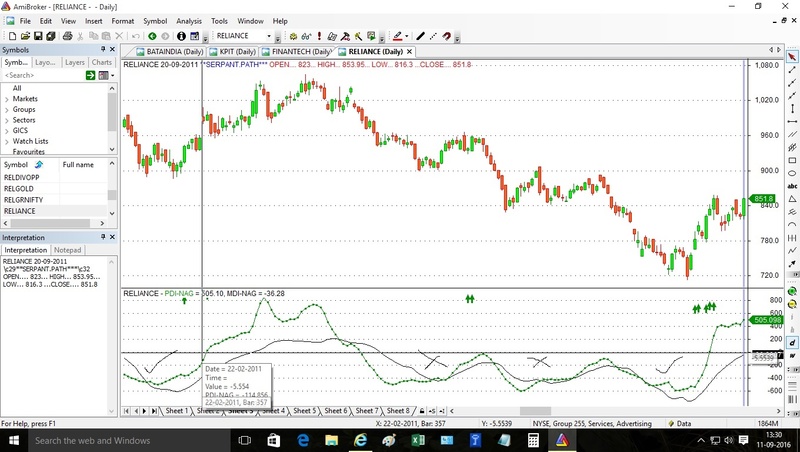
Task: Open Excel from the taskbar
Action: [x=418, y=440]
